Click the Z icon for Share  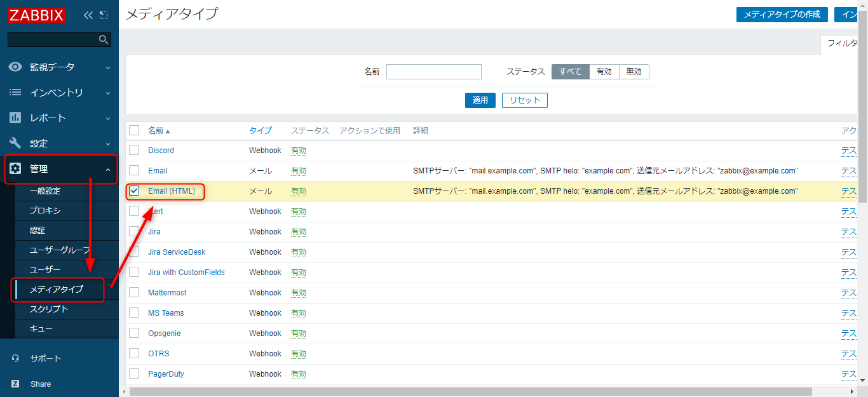tap(15, 384)
